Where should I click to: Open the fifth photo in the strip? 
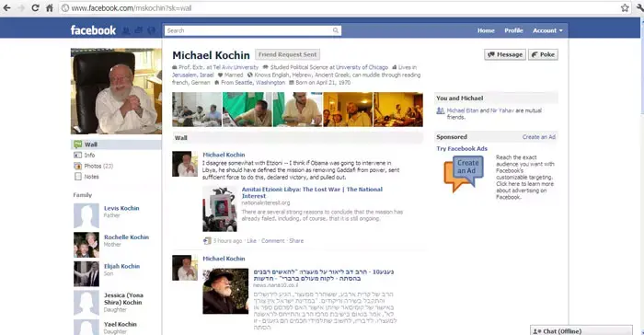tap(398, 110)
